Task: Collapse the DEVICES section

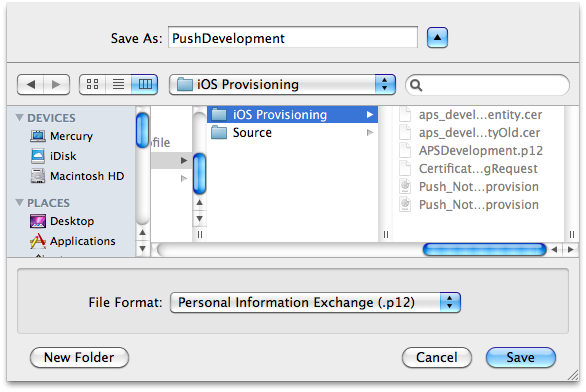Action: (19, 117)
